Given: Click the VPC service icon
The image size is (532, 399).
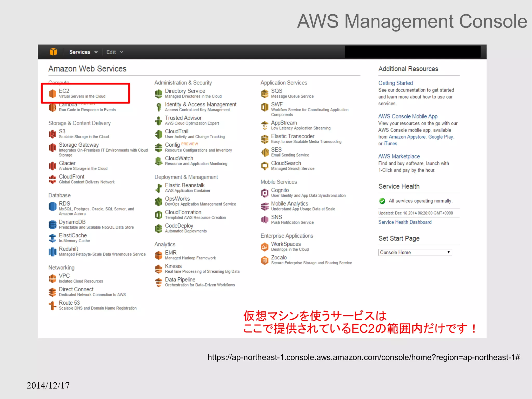Looking at the screenshot, I should point(52,279).
